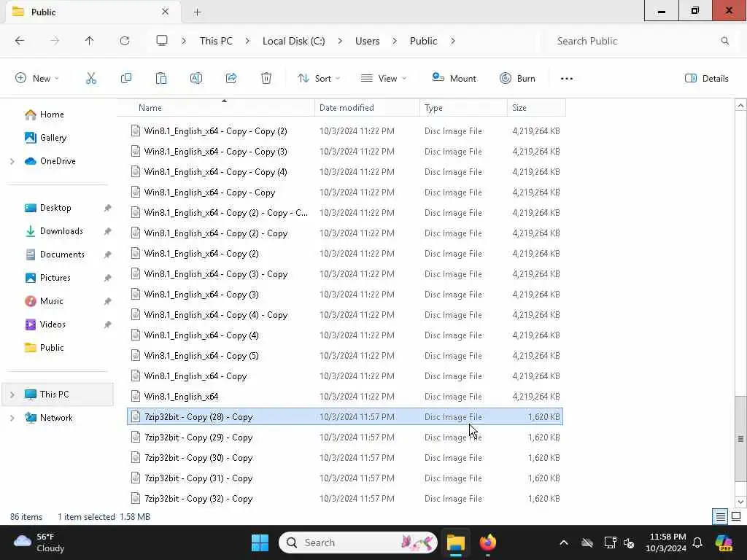The image size is (747, 560).
Task: Open the View dropdown
Action: (384, 79)
